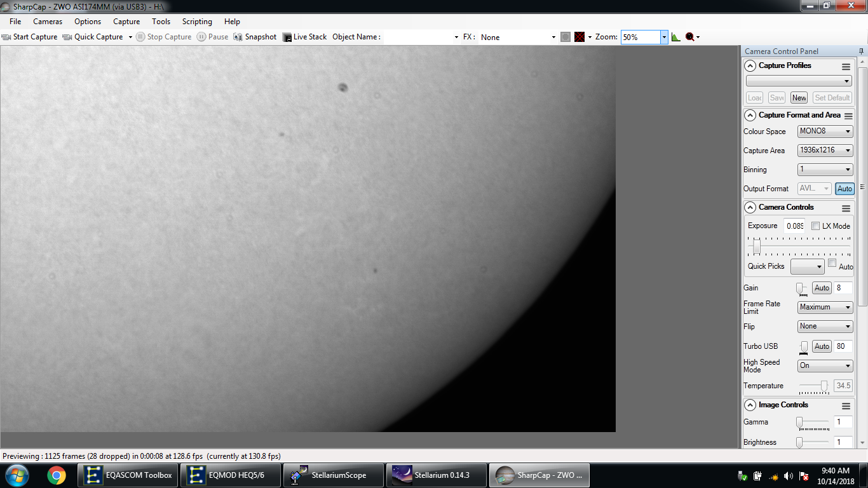Switch to the EQASCOM Toolbox taskbar window

pyautogui.click(x=128, y=475)
